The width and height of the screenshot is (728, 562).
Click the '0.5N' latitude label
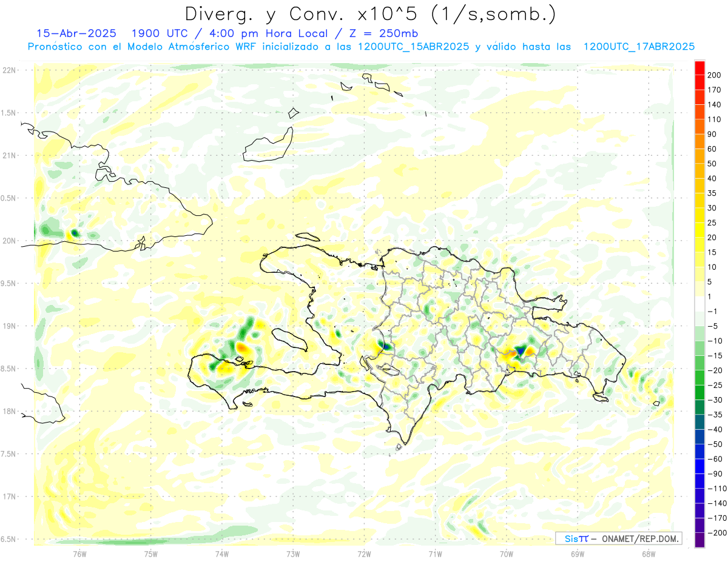tap(8, 198)
